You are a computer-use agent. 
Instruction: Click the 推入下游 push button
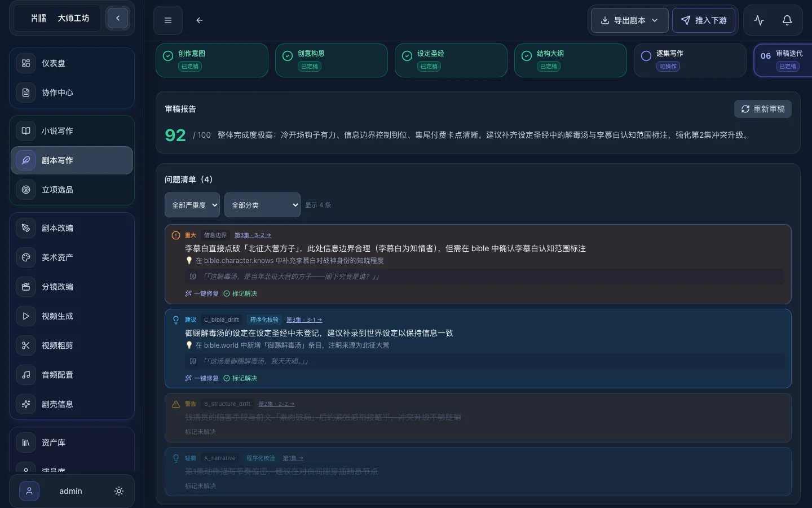(704, 20)
